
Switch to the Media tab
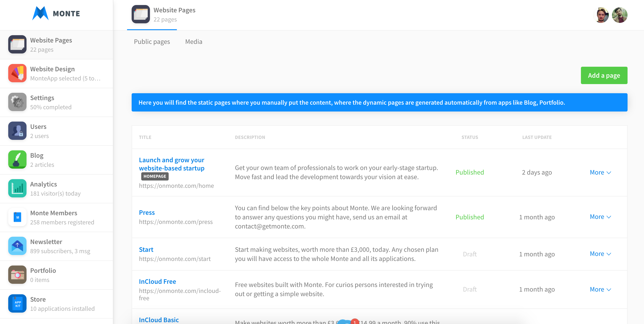(x=194, y=42)
